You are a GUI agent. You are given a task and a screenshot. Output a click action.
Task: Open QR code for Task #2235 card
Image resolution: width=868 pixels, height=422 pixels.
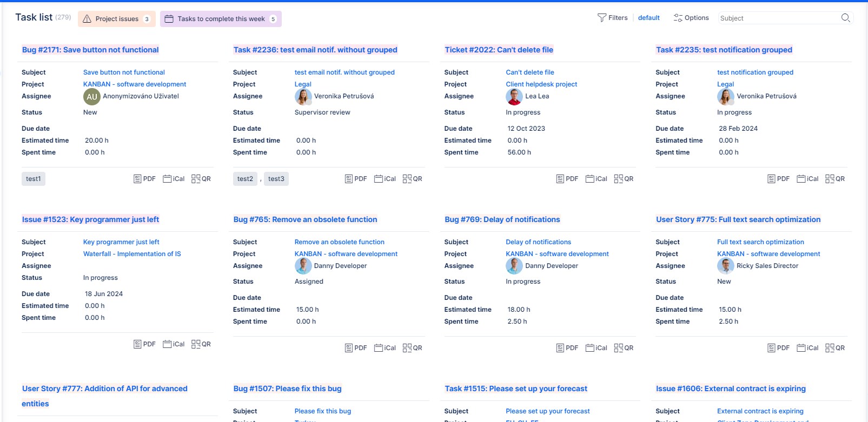pos(834,179)
